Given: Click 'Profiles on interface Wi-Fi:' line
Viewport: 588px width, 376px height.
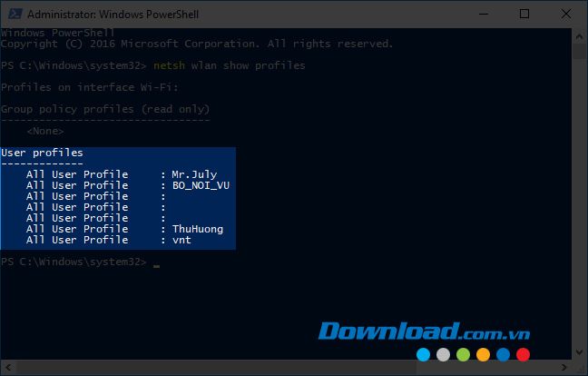Looking at the screenshot, I should 90,87.
